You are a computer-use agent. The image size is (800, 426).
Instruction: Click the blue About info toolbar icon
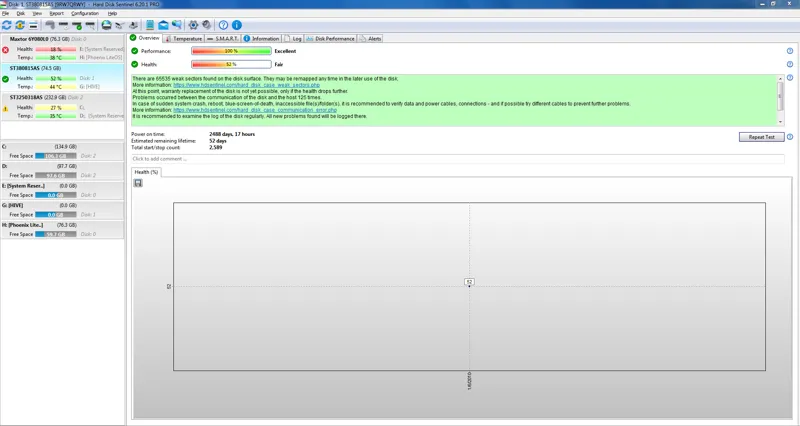237,25
